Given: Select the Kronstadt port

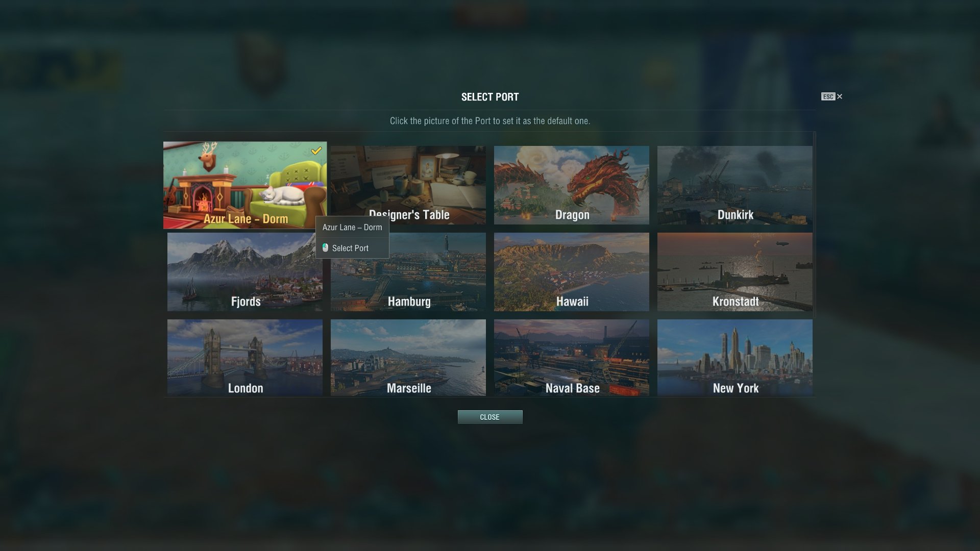Looking at the screenshot, I should point(735,272).
